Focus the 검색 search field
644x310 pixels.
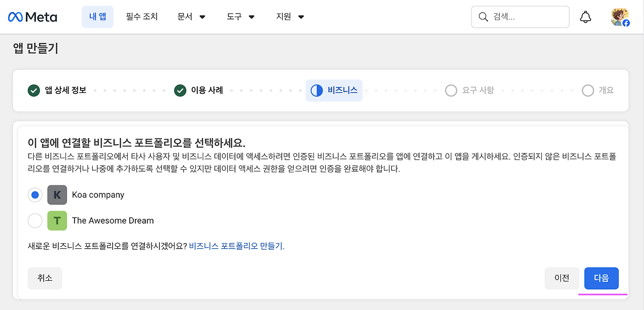click(x=520, y=17)
